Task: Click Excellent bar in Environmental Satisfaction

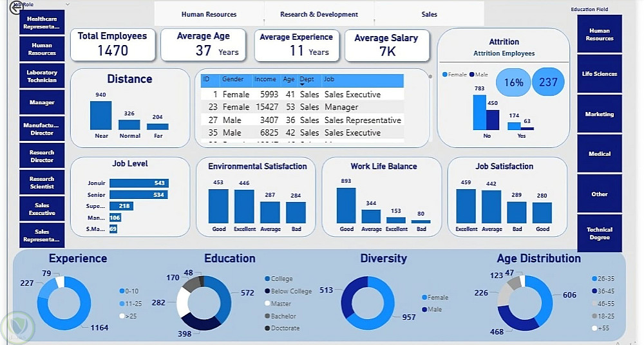Action: coord(244,207)
